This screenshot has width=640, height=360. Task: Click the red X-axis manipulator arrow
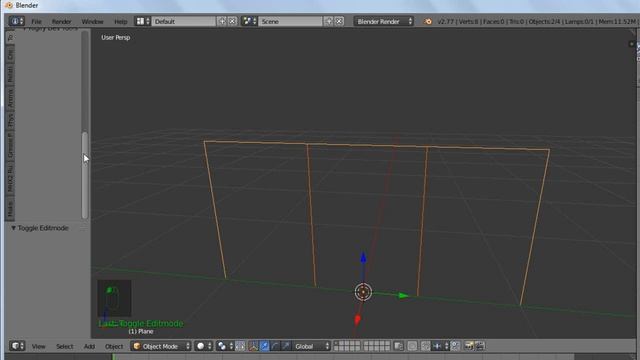[358, 319]
